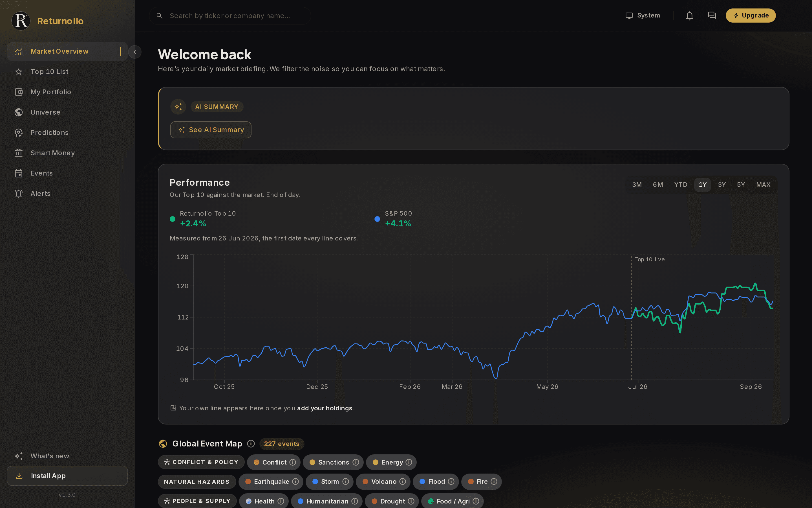
Task: Click the sparkle icon beside AI SUMMARY
Action: click(178, 107)
